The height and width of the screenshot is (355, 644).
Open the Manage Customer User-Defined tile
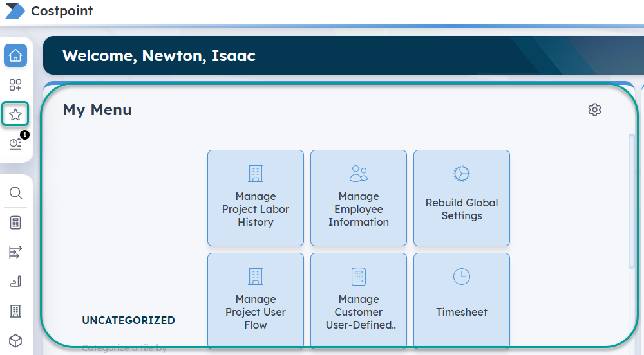point(359,301)
